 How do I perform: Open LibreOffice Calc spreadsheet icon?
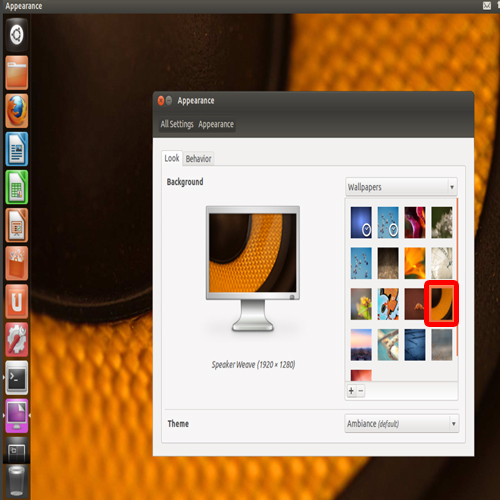pyautogui.click(x=16, y=187)
